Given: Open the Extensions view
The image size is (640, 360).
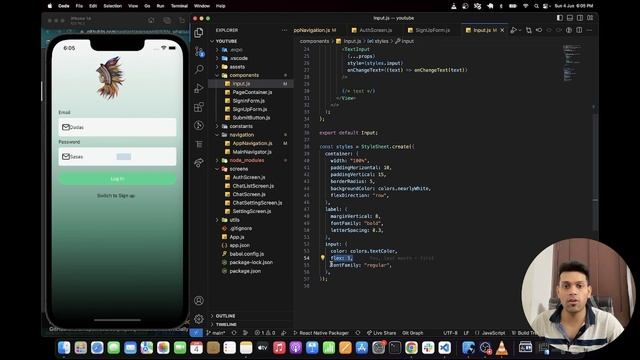Looking at the screenshot, I should [x=199, y=107].
